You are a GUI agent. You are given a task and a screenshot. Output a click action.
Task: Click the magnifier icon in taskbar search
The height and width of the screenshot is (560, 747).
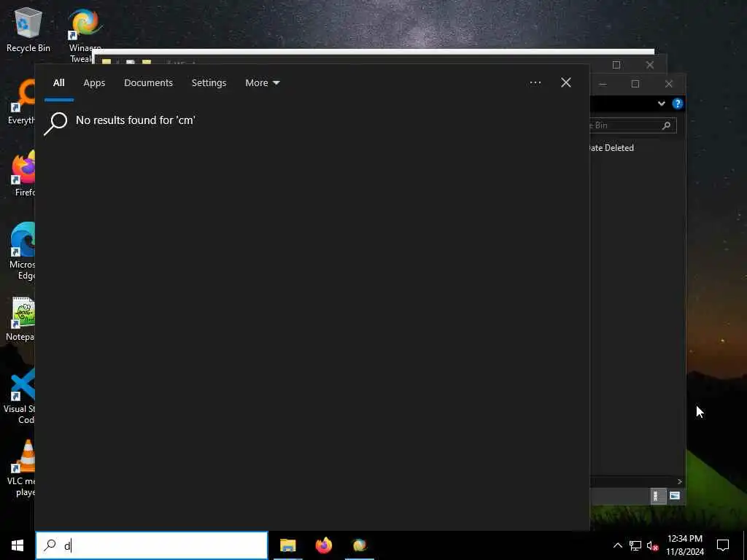(x=50, y=545)
